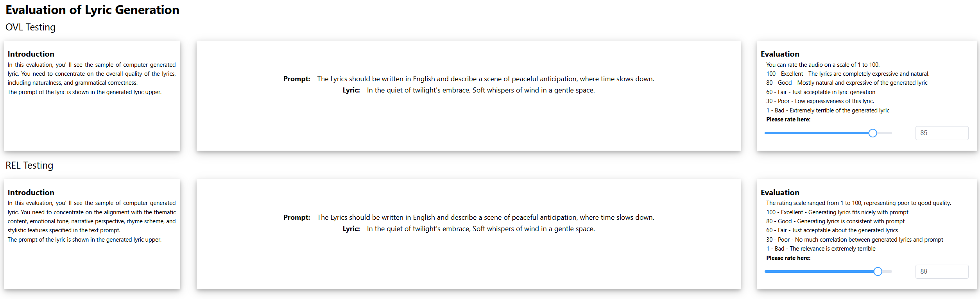Click the REL rating slider handle at 89
980x299 pixels.
(878, 272)
